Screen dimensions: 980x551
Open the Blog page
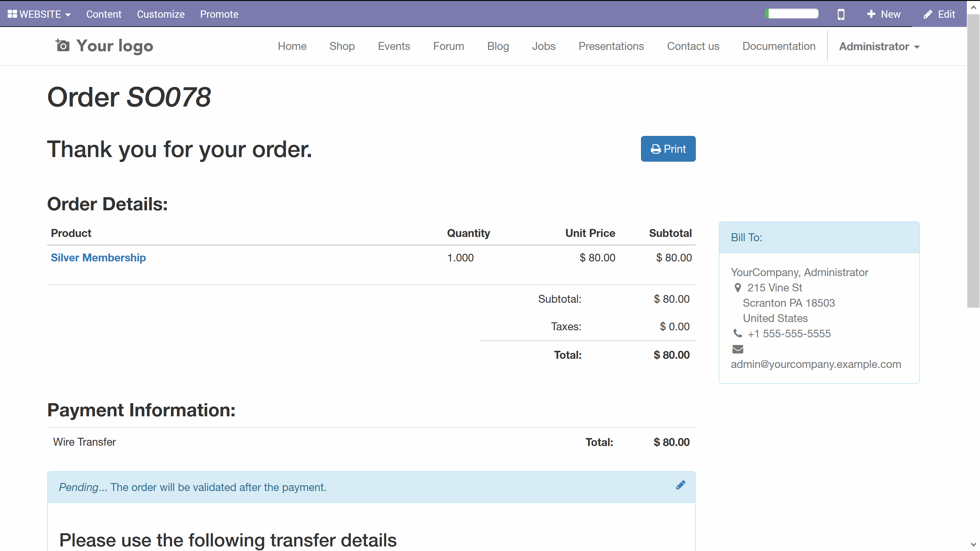pos(498,46)
